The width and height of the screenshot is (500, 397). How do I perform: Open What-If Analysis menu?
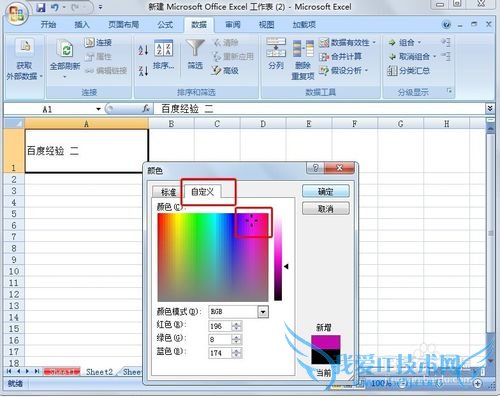point(343,70)
